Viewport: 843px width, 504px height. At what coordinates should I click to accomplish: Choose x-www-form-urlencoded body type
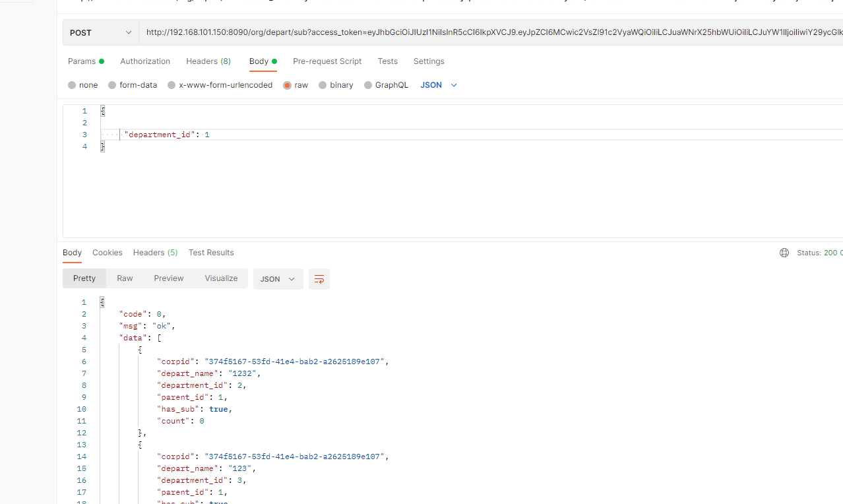pos(220,85)
